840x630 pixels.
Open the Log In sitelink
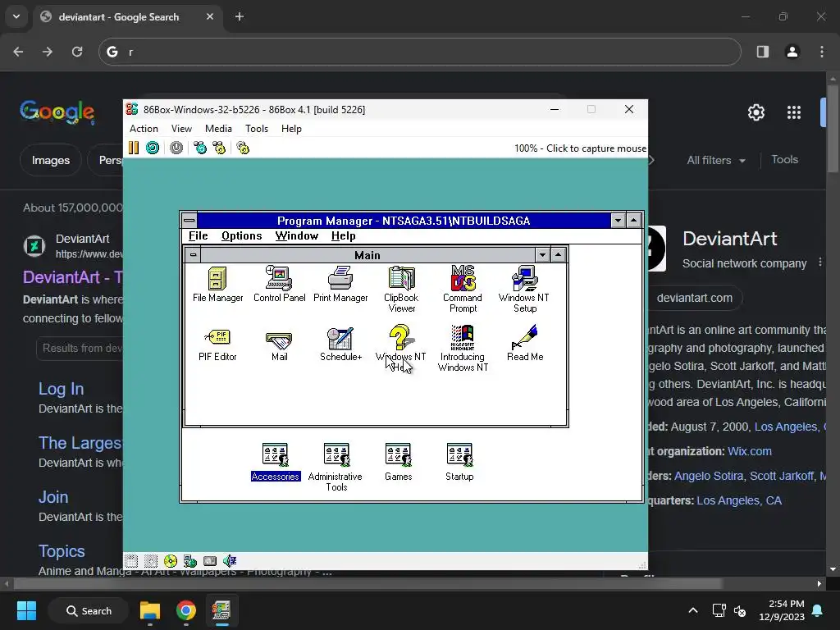point(61,389)
